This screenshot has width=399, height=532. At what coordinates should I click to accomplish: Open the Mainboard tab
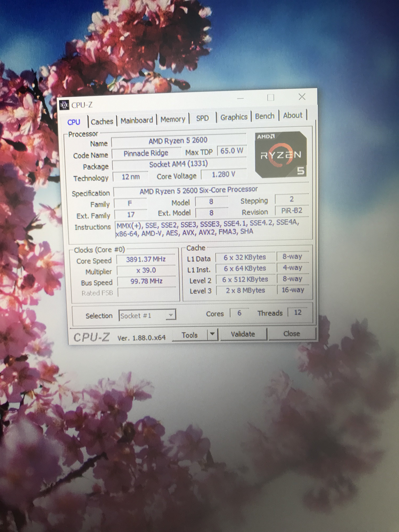[x=137, y=120]
